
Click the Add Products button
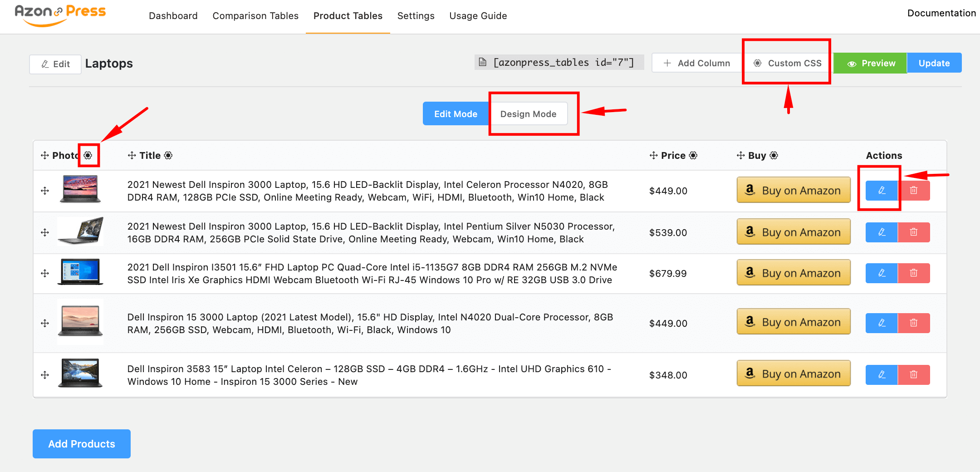82,444
